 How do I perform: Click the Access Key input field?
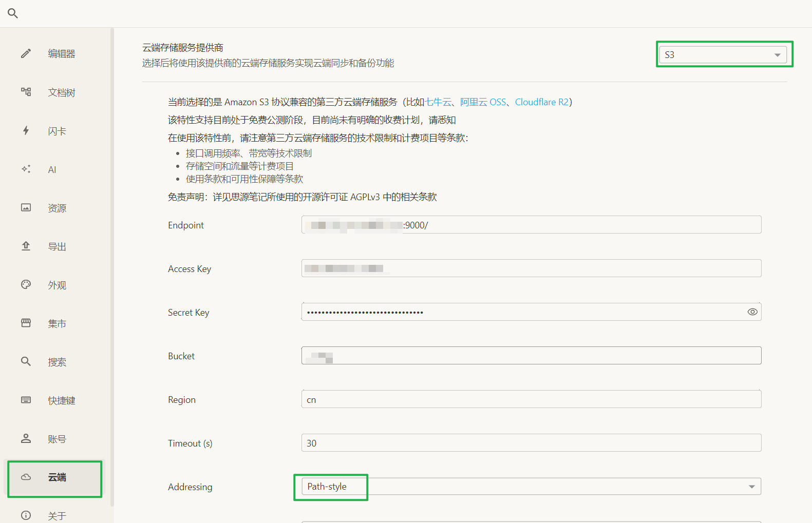[x=531, y=268]
